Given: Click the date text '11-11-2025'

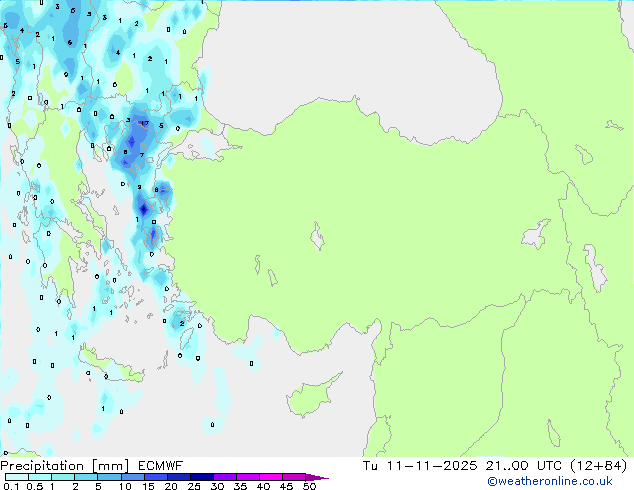Looking at the screenshot, I should click(432, 466).
